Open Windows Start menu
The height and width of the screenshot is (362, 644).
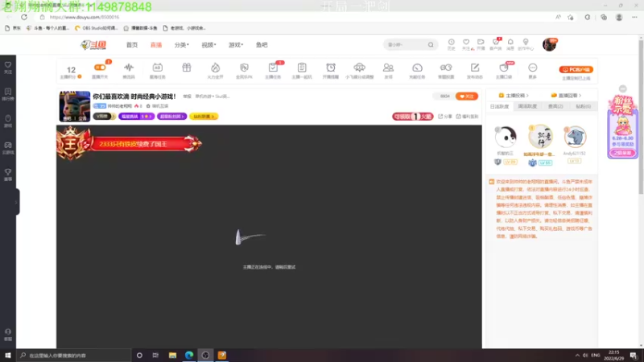point(8,355)
